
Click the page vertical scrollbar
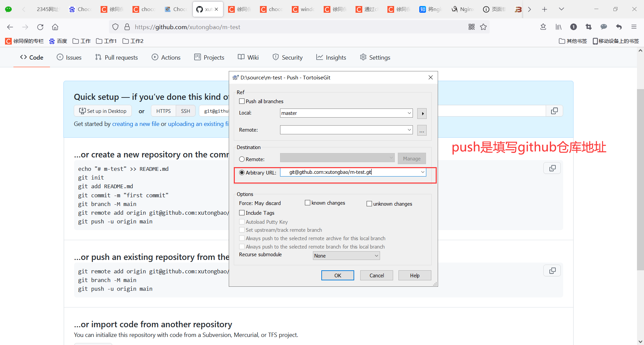click(640, 179)
